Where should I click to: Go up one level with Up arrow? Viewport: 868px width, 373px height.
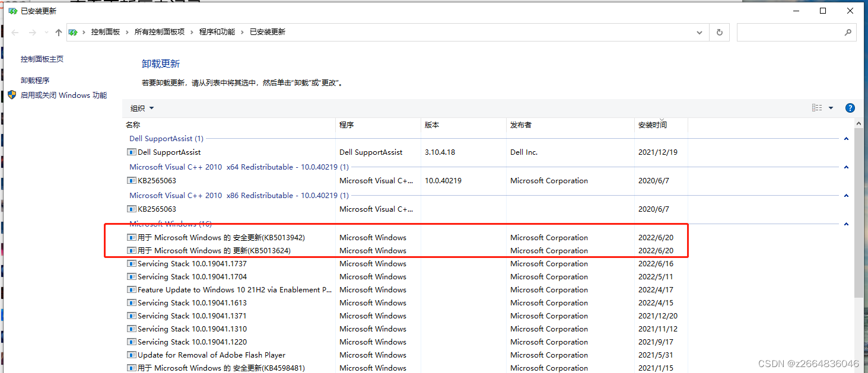click(58, 32)
